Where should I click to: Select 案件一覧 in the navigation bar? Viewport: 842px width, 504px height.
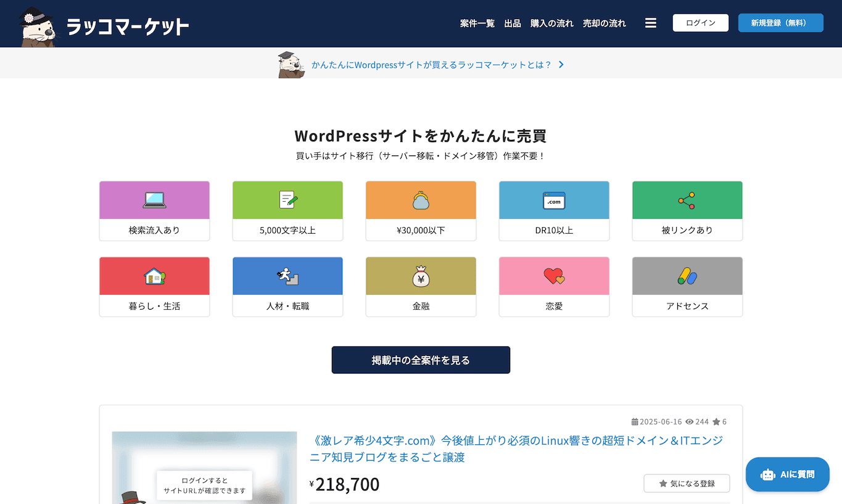point(477,23)
